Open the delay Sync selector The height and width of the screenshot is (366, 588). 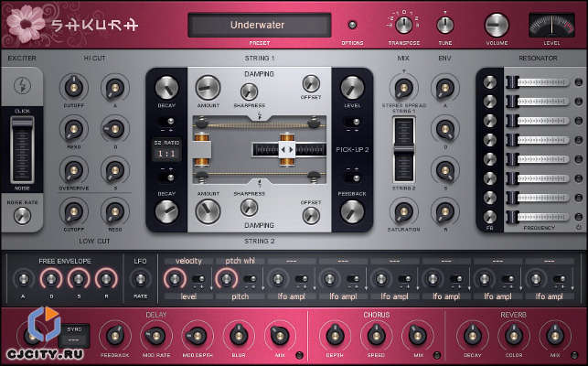tap(74, 336)
